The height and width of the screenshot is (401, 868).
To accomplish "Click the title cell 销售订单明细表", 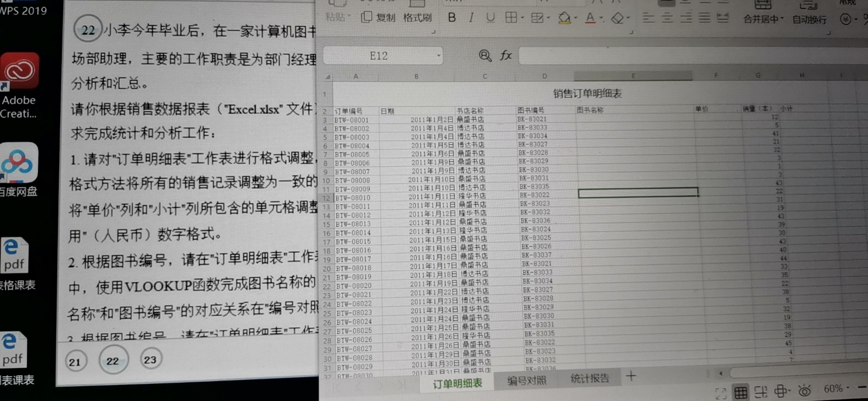I will click(587, 94).
